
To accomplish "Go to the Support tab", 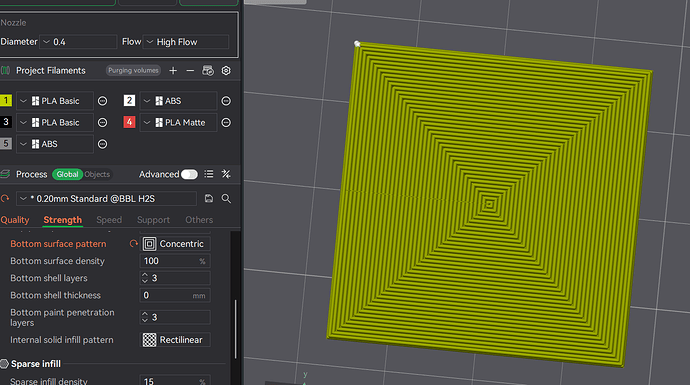I will [153, 220].
